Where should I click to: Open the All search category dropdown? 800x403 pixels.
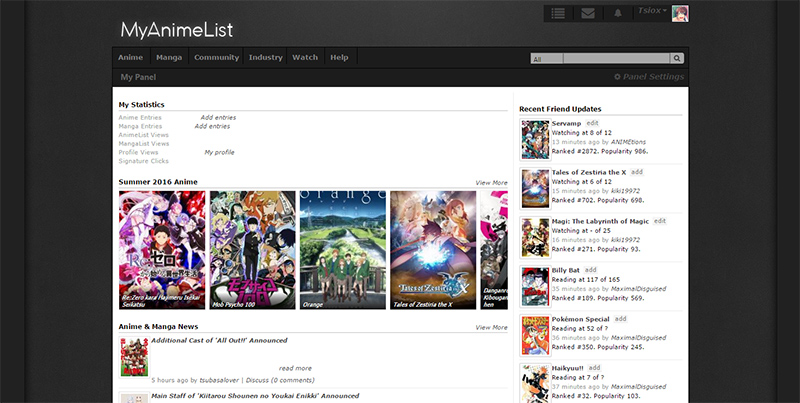(547, 59)
